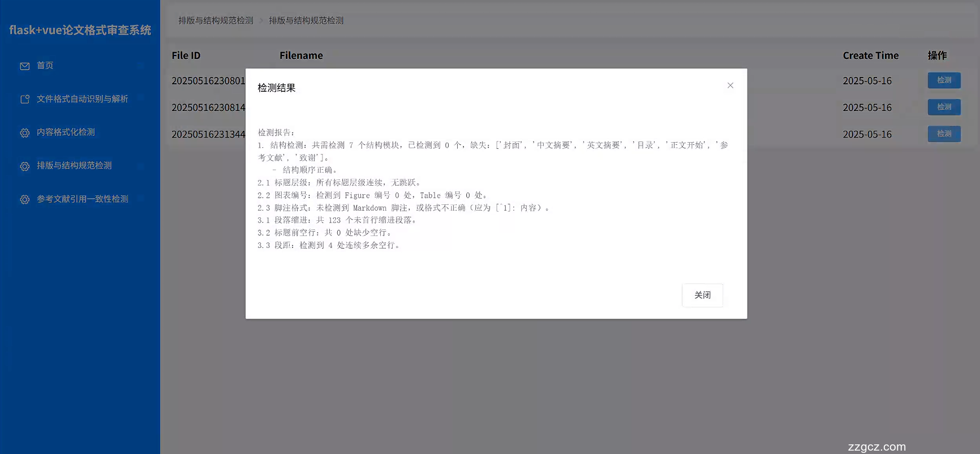Click the 检测报告 line in dialog

pyautogui.click(x=277, y=132)
